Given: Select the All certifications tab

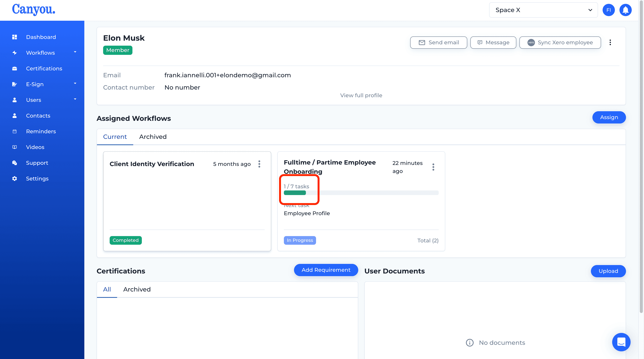Looking at the screenshot, I should pyautogui.click(x=107, y=289).
